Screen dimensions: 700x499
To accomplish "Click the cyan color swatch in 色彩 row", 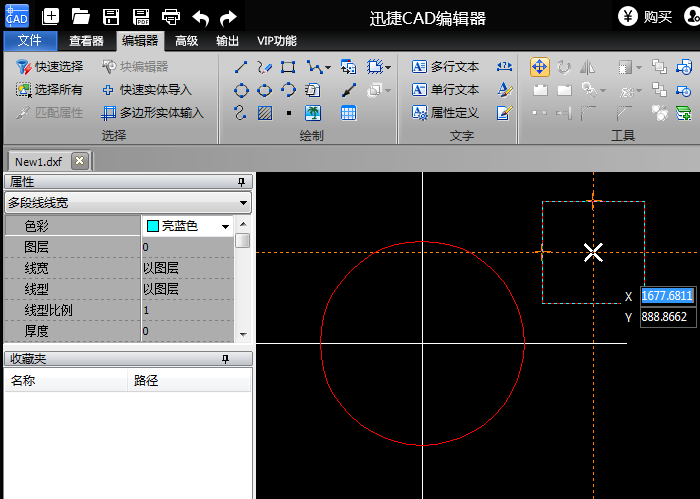I will click(x=152, y=226).
